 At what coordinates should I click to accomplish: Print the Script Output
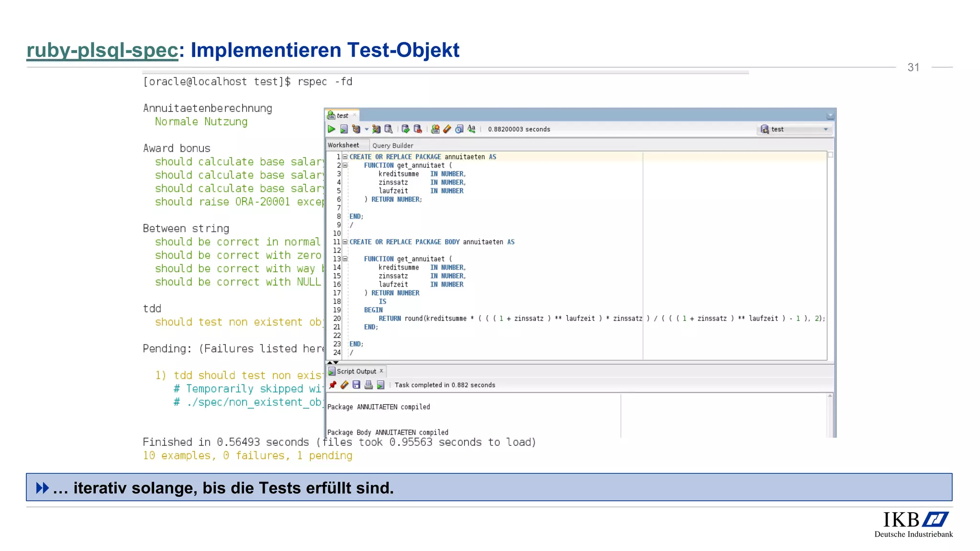[368, 385]
